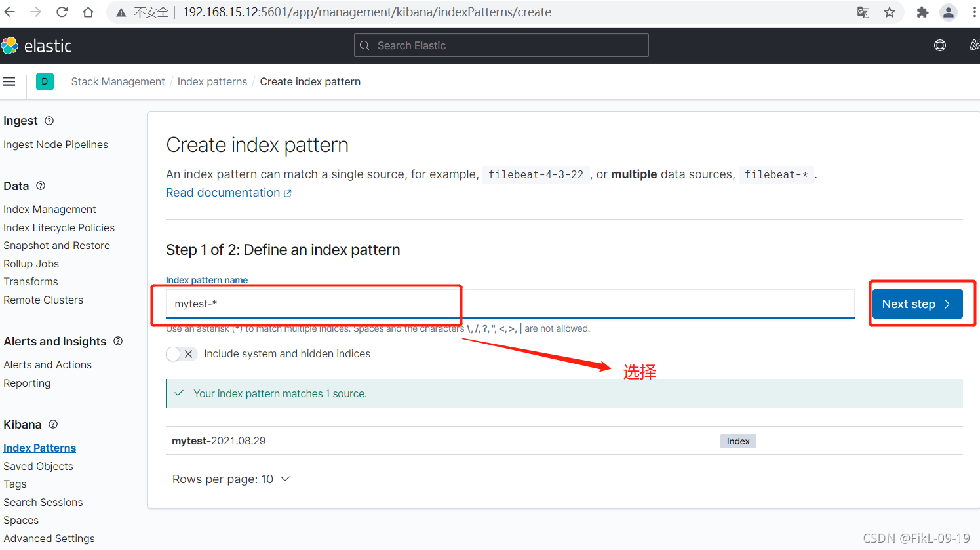The image size is (980, 550).
Task: Open Remote Clusters
Action: (x=43, y=300)
